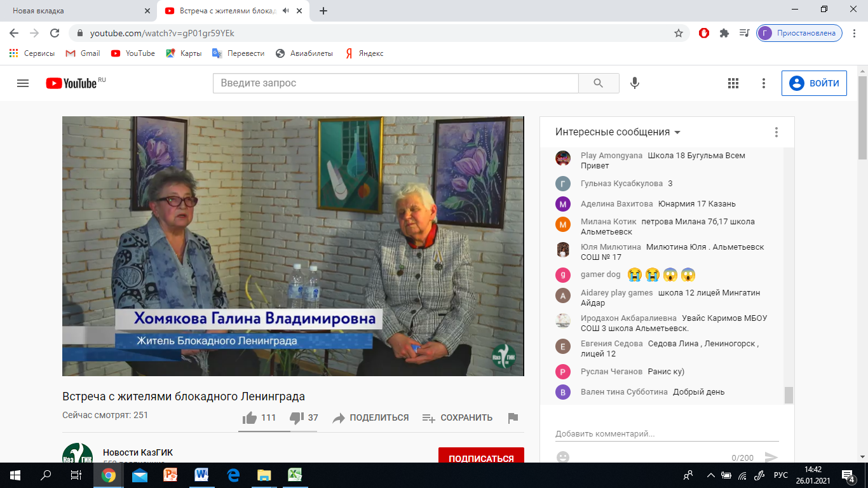Share the video via ПОДЕЛИТЬСЯ
This screenshot has width=868, height=488.
tap(371, 418)
